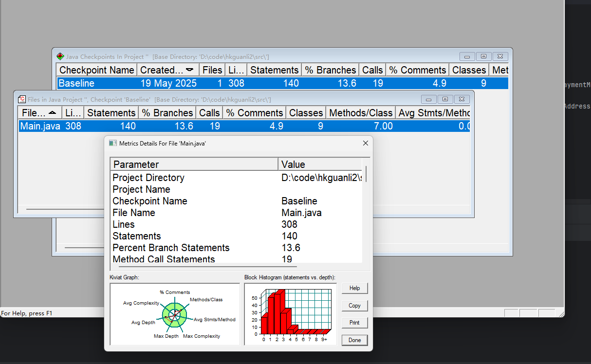Image resolution: width=591 pixels, height=364 pixels.
Task: Sort files by File column arrow
Action: [52, 113]
